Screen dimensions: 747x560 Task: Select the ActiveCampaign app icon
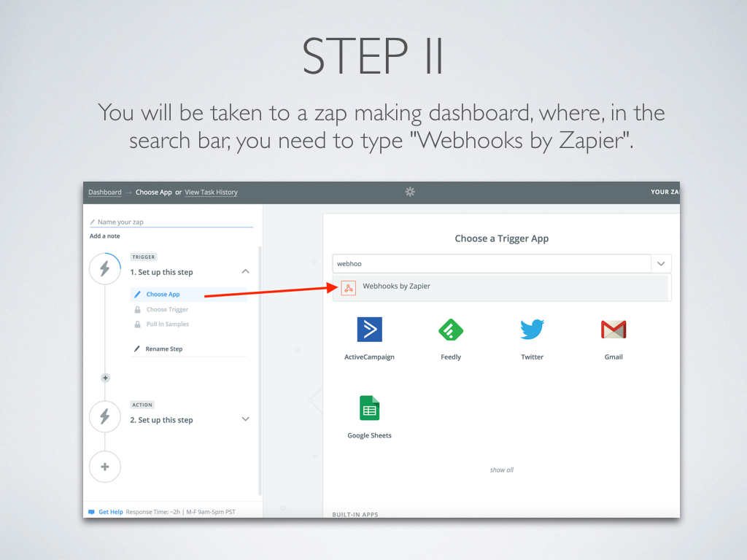click(x=369, y=330)
